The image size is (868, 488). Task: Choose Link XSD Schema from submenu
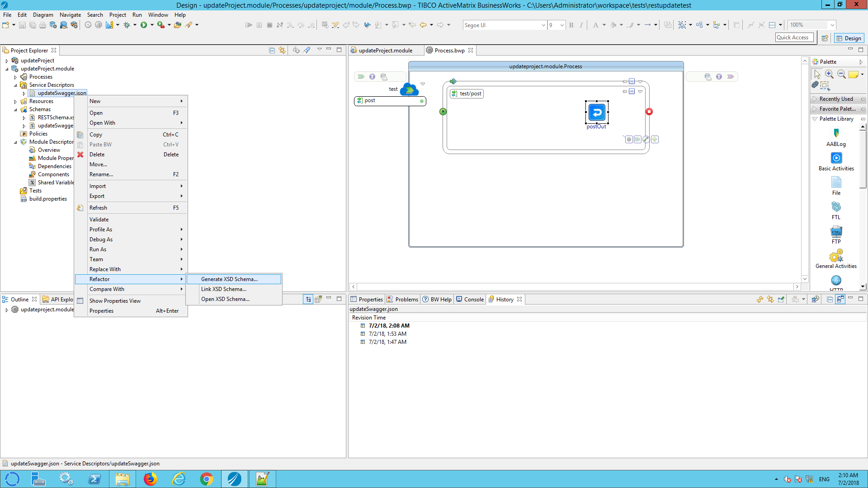click(234, 289)
